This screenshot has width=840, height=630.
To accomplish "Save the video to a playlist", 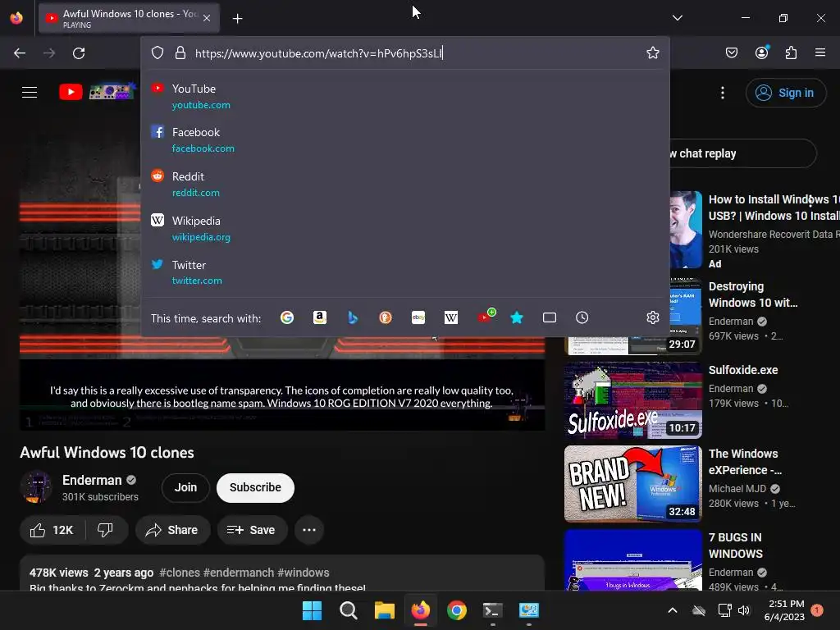I will coord(253,530).
